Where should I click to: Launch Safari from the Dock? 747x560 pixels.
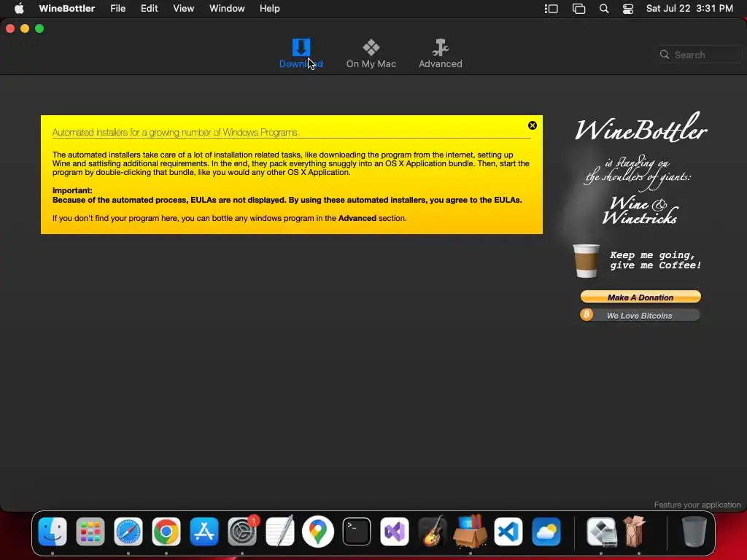[x=128, y=532]
